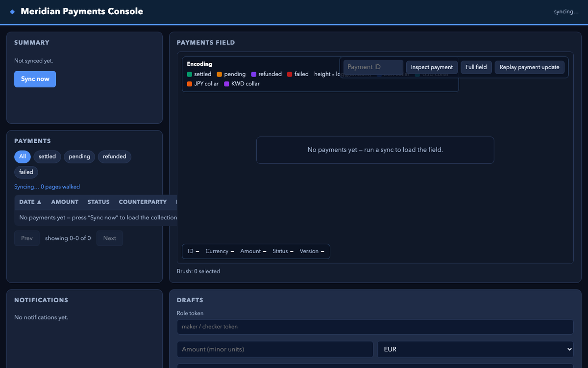Image resolution: width=588 pixels, height=368 pixels.
Task: Focus the Role token input field
Action: (x=375, y=327)
